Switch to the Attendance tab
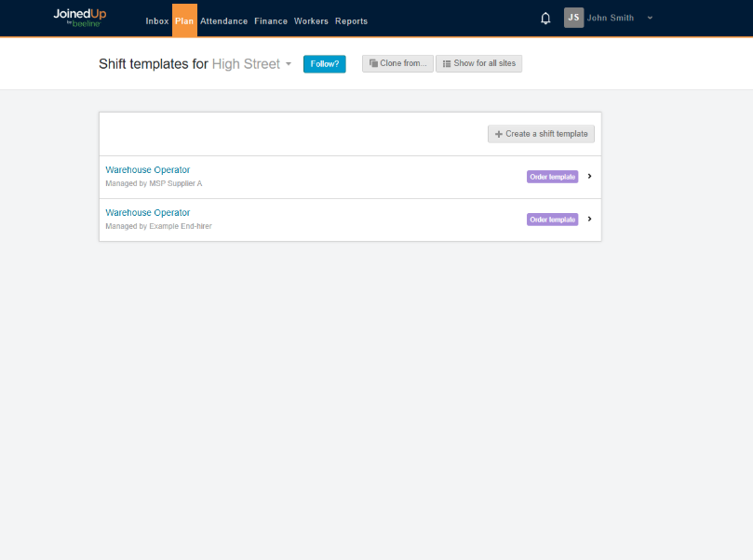Viewport: 753px width, 560px height. [x=223, y=20]
